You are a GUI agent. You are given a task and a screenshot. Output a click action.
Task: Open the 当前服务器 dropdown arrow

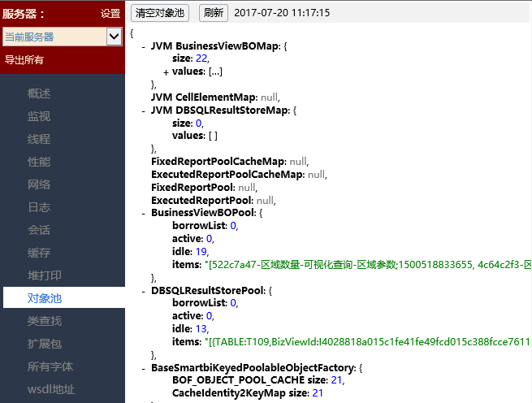point(114,37)
